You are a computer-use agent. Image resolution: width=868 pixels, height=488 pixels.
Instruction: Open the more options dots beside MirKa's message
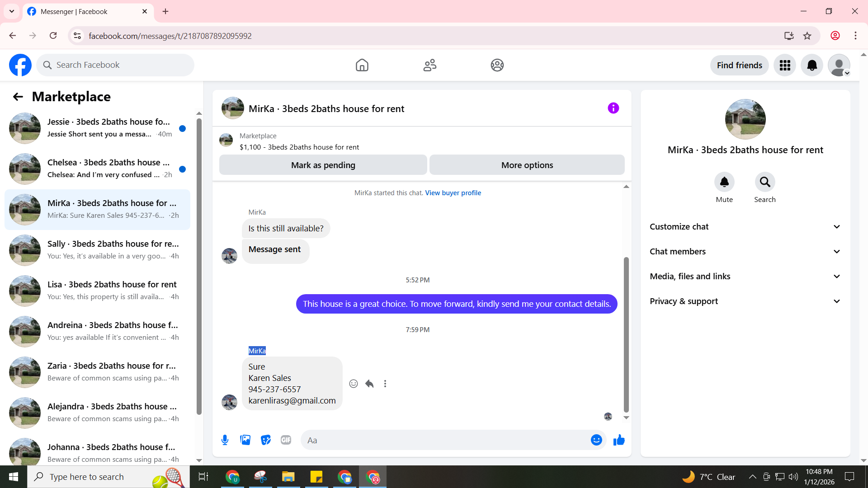click(385, 384)
